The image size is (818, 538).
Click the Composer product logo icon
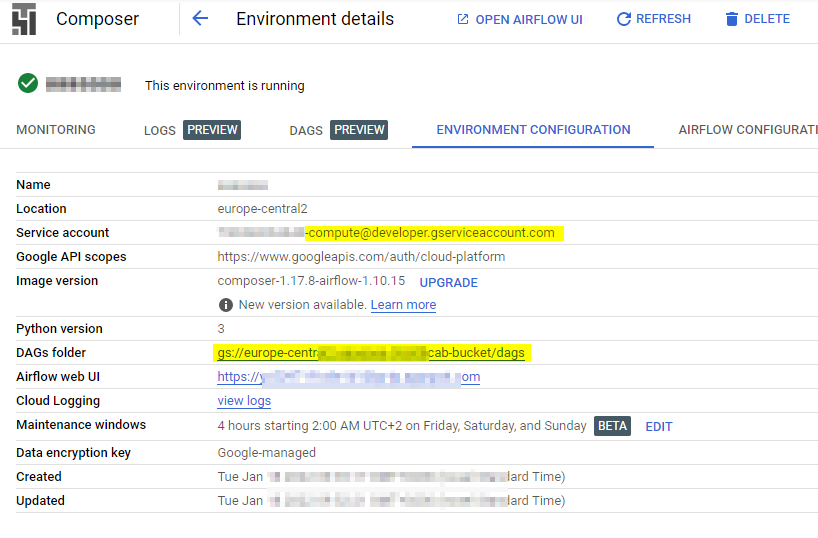pyautogui.click(x=24, y=19)
